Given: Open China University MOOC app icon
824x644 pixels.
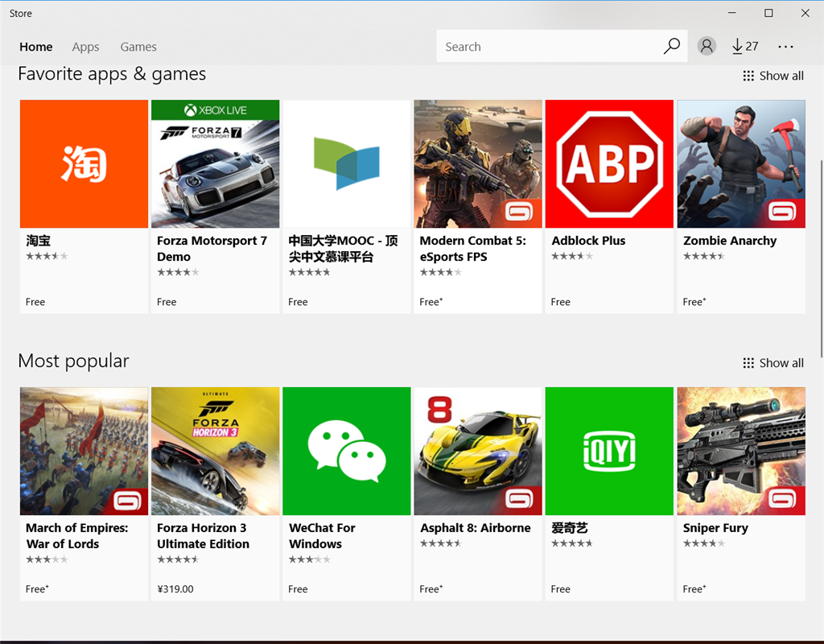Looking at the screenshot, I should click(347, 164).
